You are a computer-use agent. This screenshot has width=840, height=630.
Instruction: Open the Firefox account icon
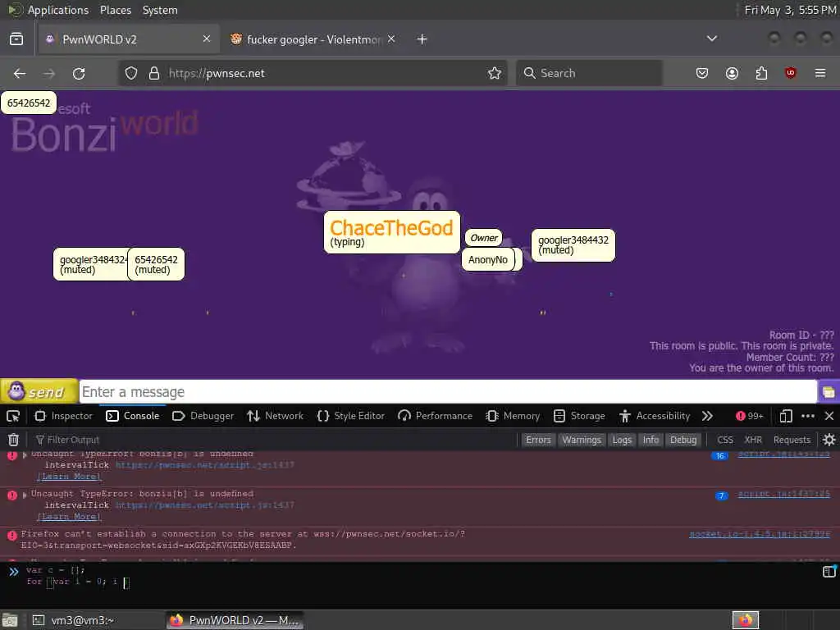point(732,73)
